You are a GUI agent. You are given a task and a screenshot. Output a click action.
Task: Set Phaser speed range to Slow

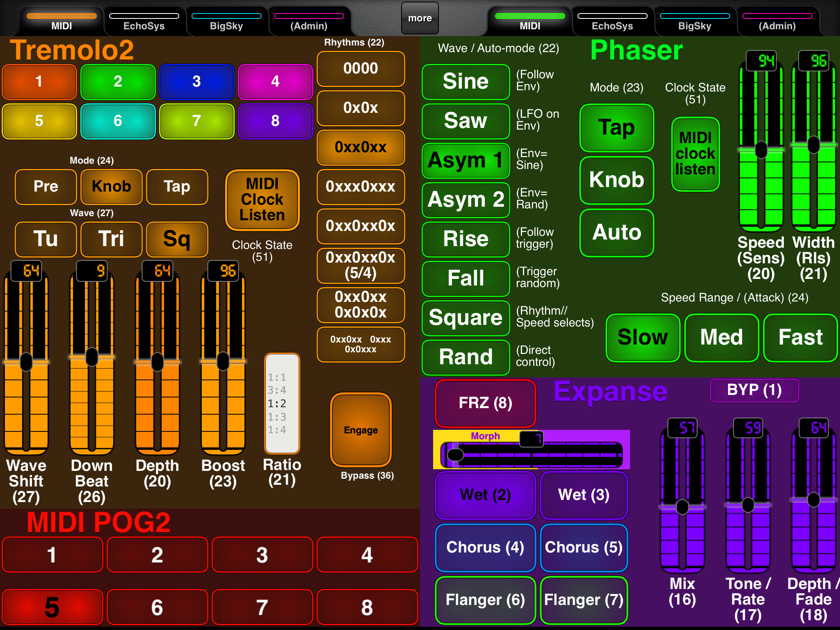pyautogui.click(x=643, y=338)
